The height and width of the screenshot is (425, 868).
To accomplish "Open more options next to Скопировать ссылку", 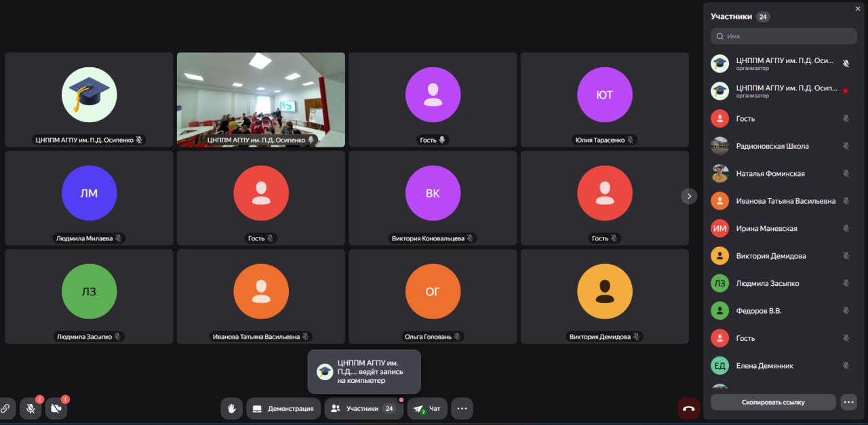I will point(848,402).
